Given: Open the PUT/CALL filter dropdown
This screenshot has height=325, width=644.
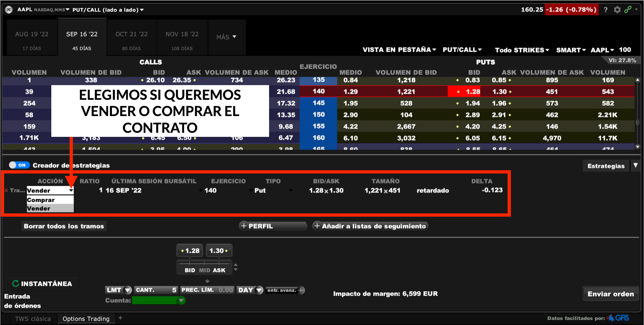Looking at the screenshot, I should click(462, 50).
